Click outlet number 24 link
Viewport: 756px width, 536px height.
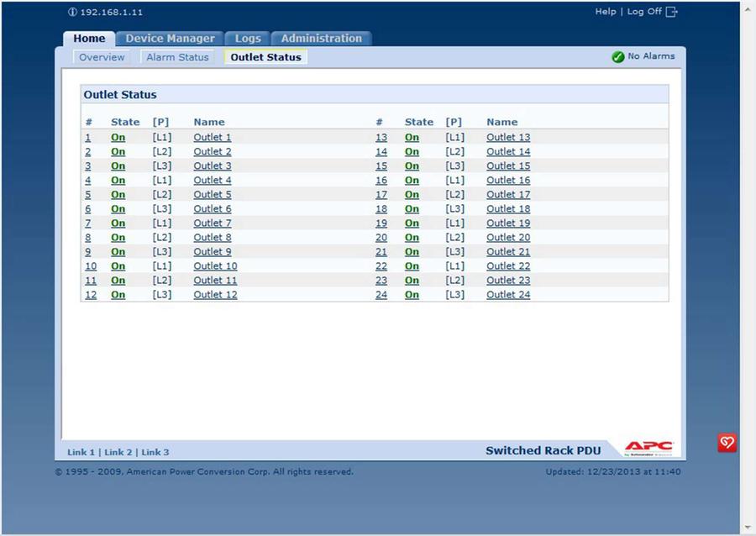381,294
